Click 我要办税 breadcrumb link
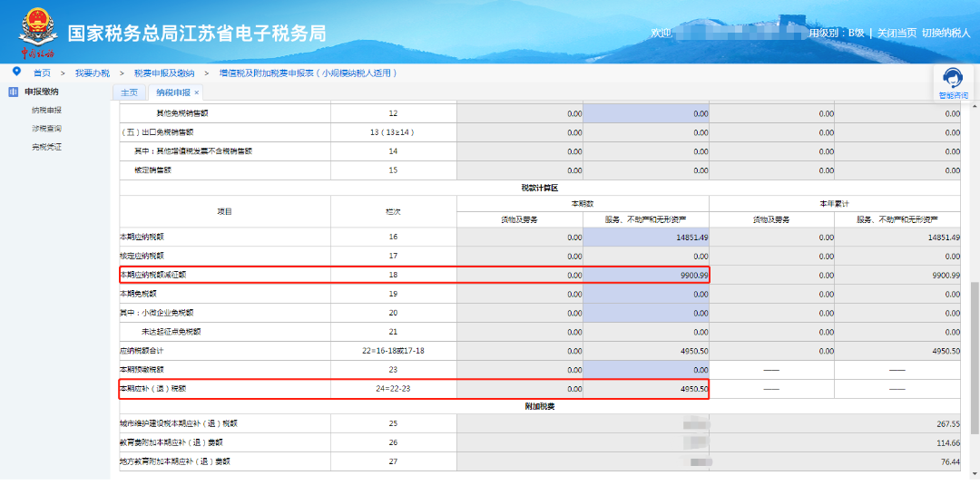The height and width of the screenshot is (485, 980). (x=92, y=73)
